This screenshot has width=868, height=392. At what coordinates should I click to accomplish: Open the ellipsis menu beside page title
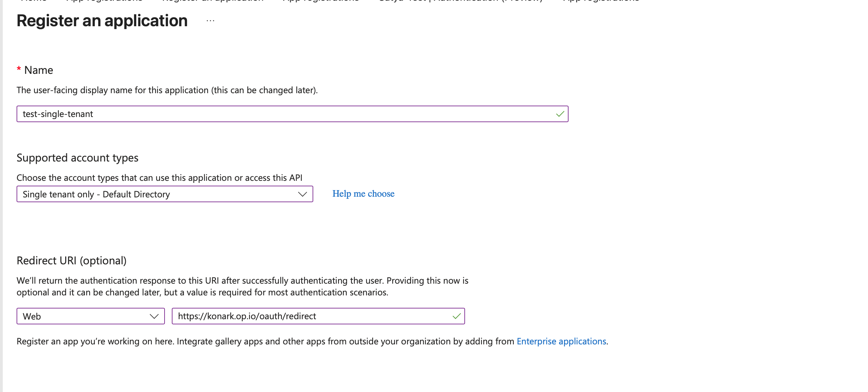tap(210, 21)
